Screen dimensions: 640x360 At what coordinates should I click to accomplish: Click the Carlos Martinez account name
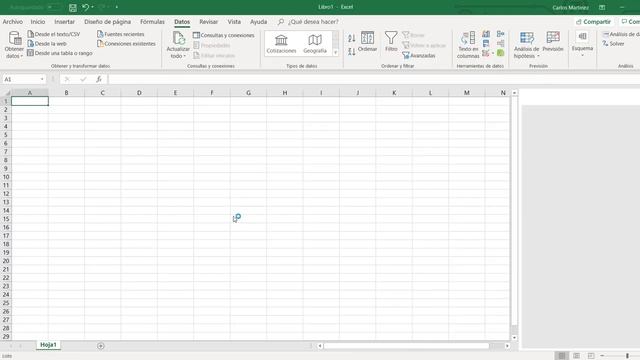[x=570, y=7]
